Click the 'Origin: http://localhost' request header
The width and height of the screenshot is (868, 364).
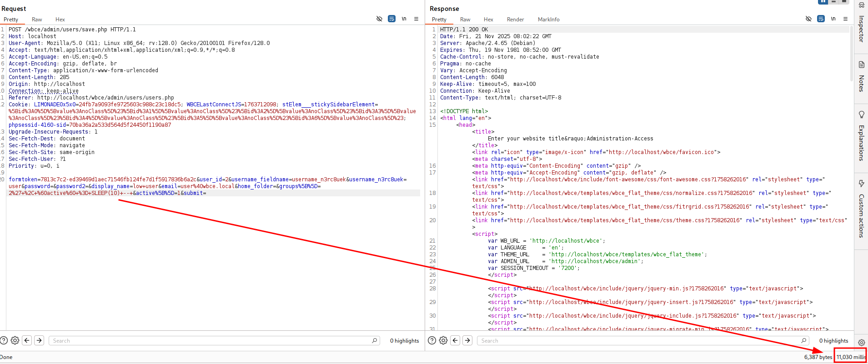[47, 84]
